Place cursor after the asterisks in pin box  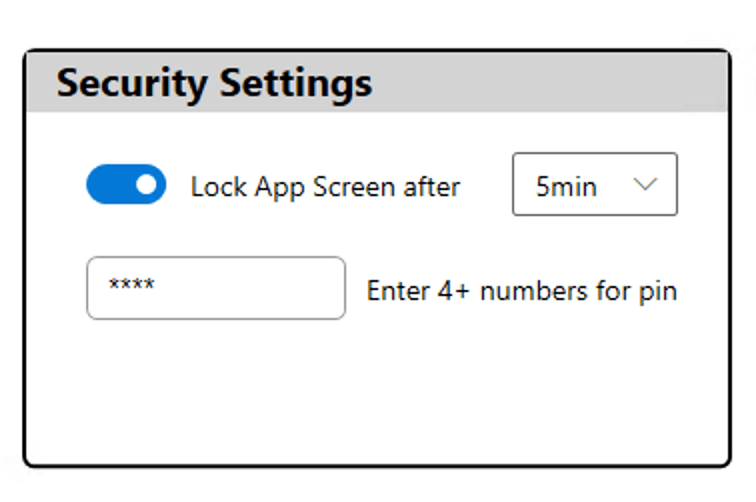coord(157,285)
